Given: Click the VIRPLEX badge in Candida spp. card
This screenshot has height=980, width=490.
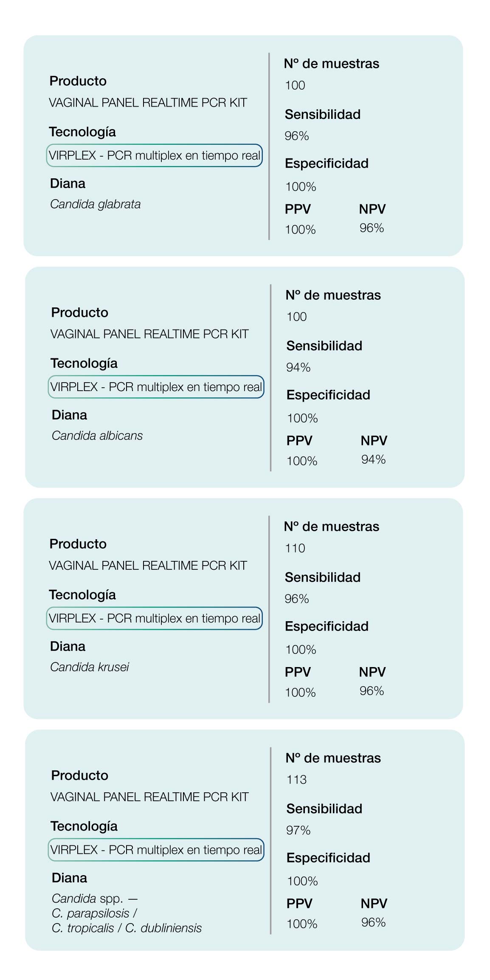Looking at the screenshot, I should (x=156, y=850).
